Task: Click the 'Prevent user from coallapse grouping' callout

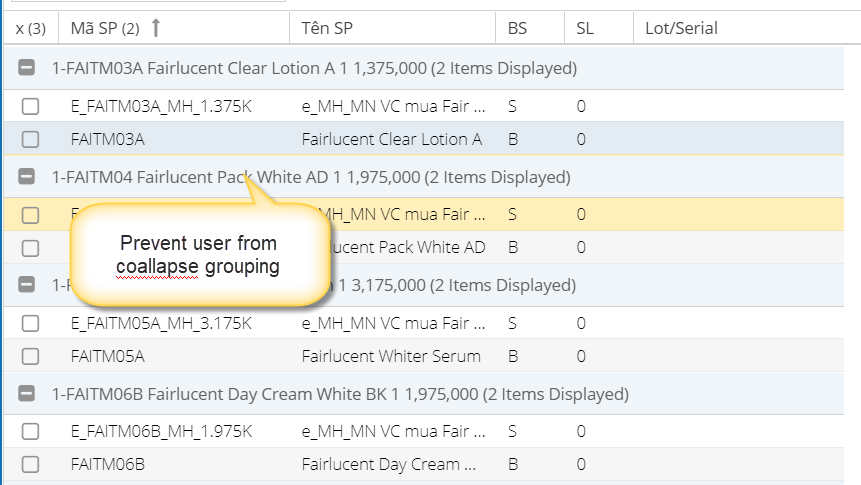Action: [x=198, y=255]
